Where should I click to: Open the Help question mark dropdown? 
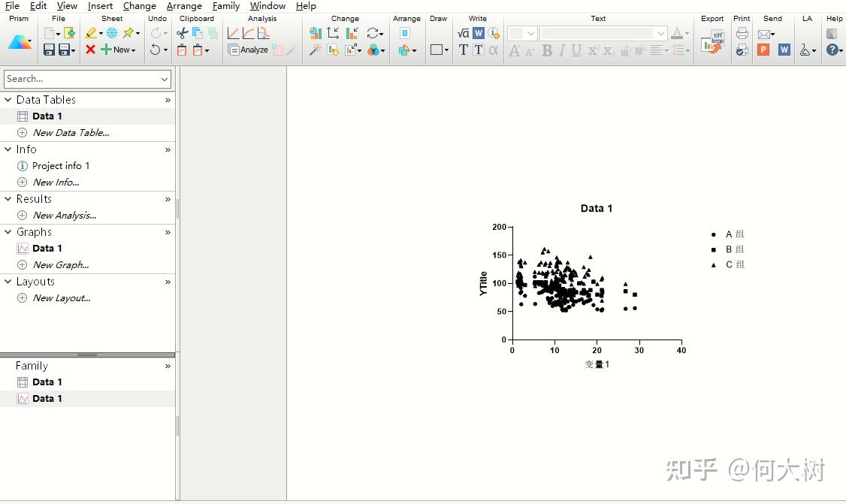pyautogui.click(x=841, y=51)
